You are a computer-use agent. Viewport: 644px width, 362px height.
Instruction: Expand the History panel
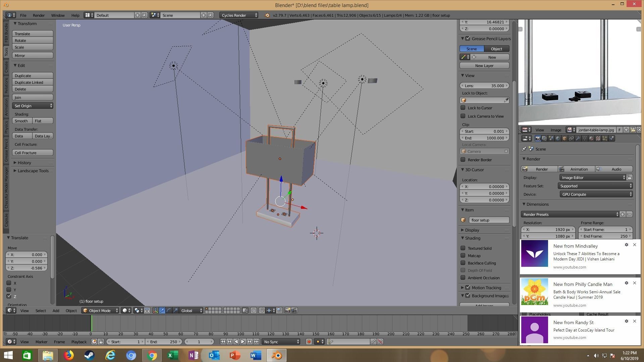click(24, 163)
